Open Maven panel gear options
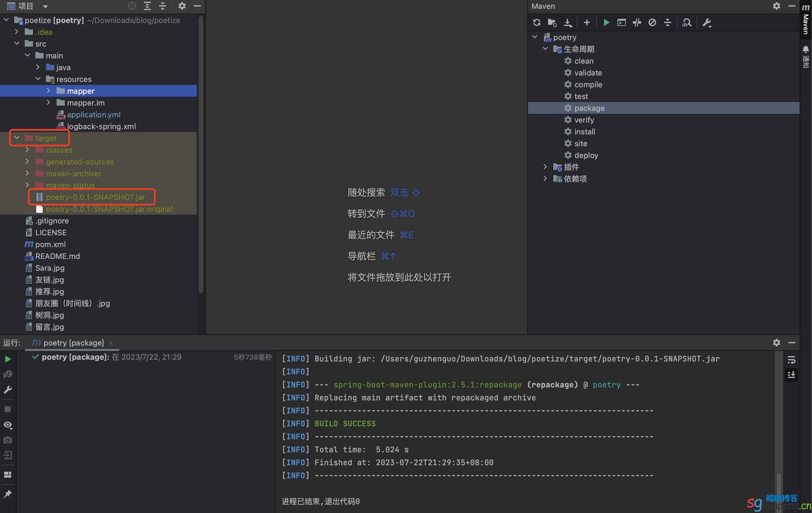This screenshot has width=812, height=513. pyautogui.click(x=777, y=6)
